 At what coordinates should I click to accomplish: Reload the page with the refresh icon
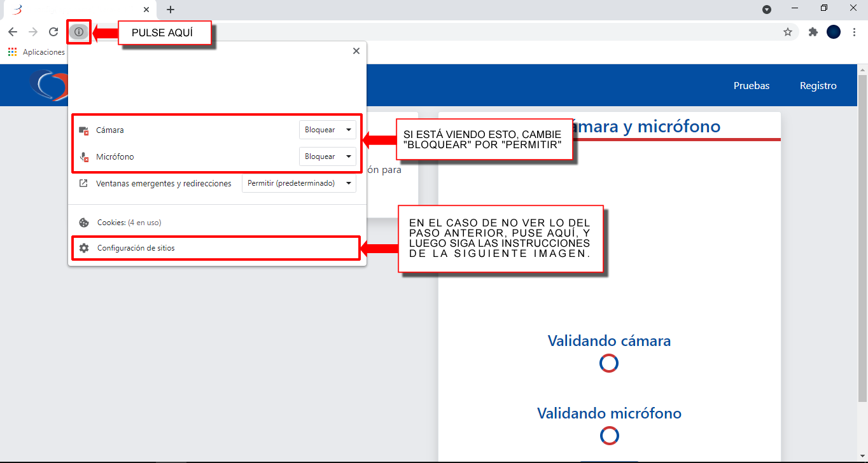click(53, 32)
